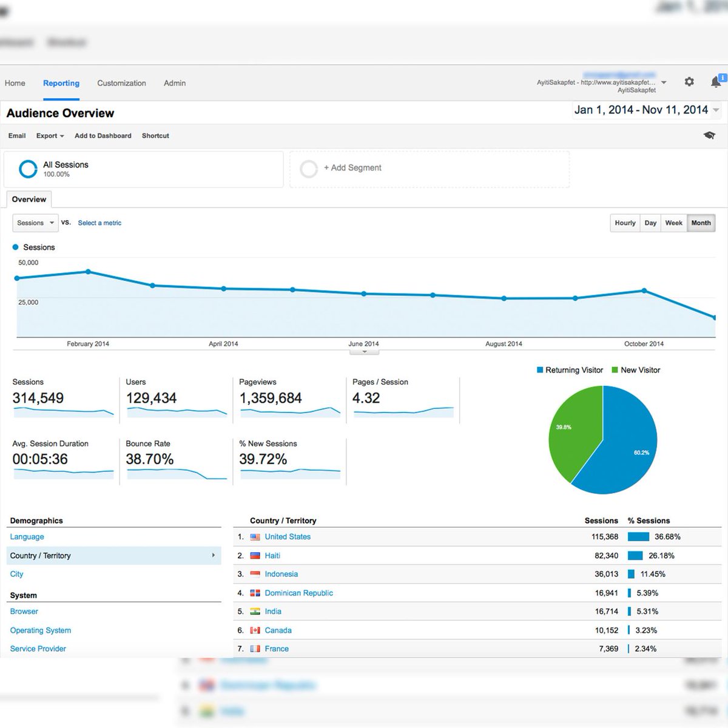Toggle Returning Visitor in pie legend
The width and height of the screenshot is (728, 728).
click(x=569, y=369)
